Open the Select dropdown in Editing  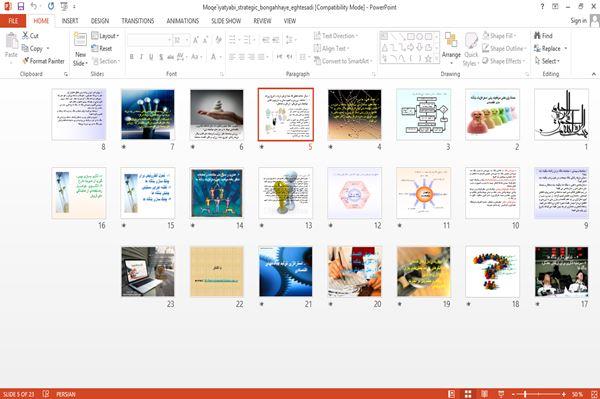(547, 61)
